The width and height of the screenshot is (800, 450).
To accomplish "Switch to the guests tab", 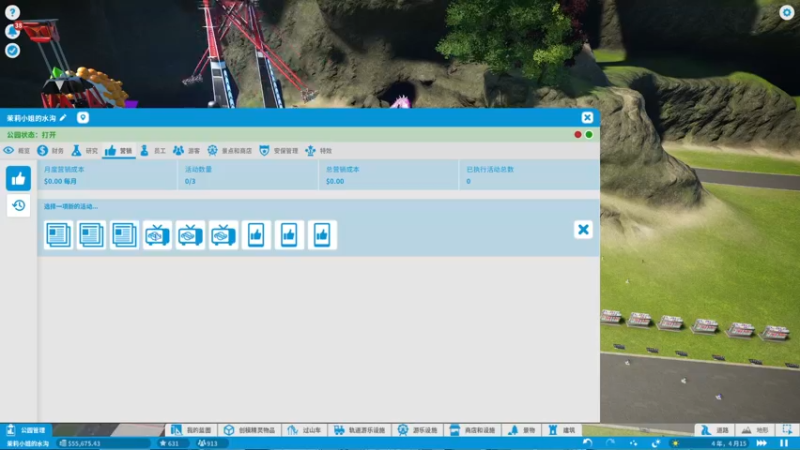I will (x=186, y=151).
